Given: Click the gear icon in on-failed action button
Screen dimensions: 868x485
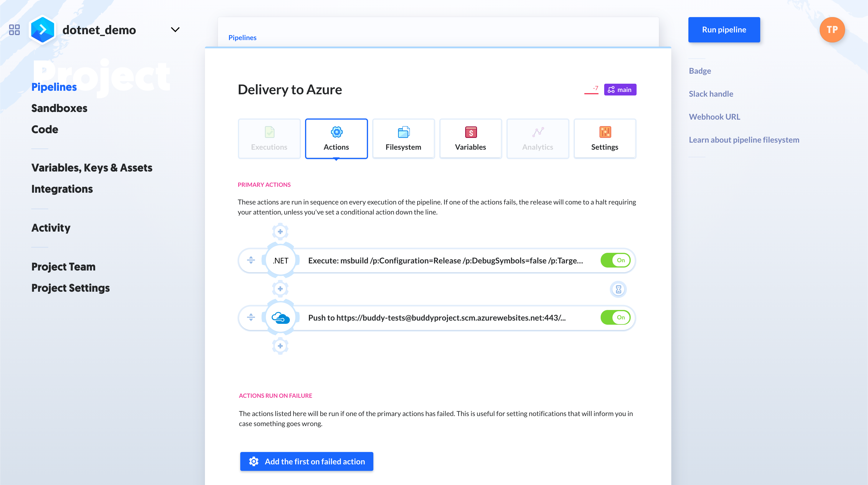Looking at the screenshot, I should (254, 461).
